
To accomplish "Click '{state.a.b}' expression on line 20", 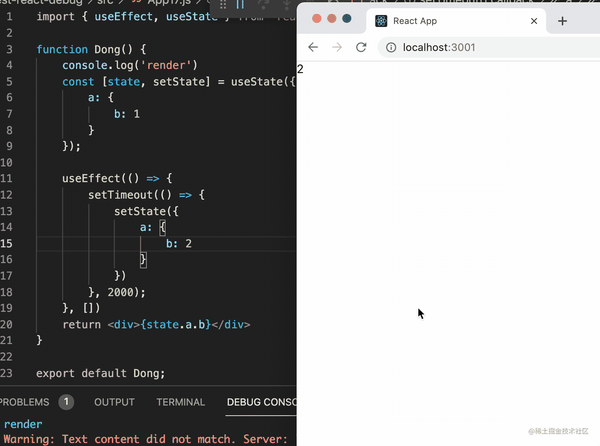I will (176, 324).
